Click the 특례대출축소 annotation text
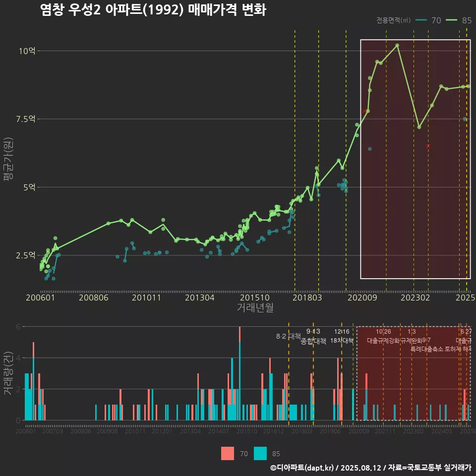The width and height of the screenshot is (476, 476). pyautogui.click(x=427, y=349)
